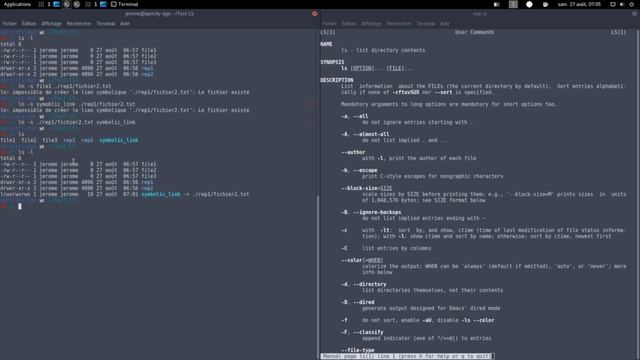Viewport: 640px width, 360px height.
Task: Click the '-D, --dired' option entry
Action: tap(358, 302)
